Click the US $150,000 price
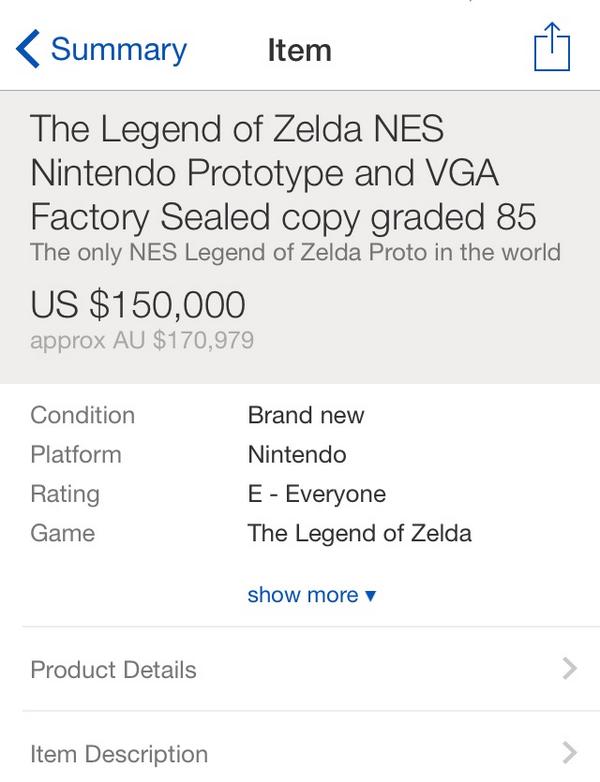This screenshot has width=600, height=782. 138,304
